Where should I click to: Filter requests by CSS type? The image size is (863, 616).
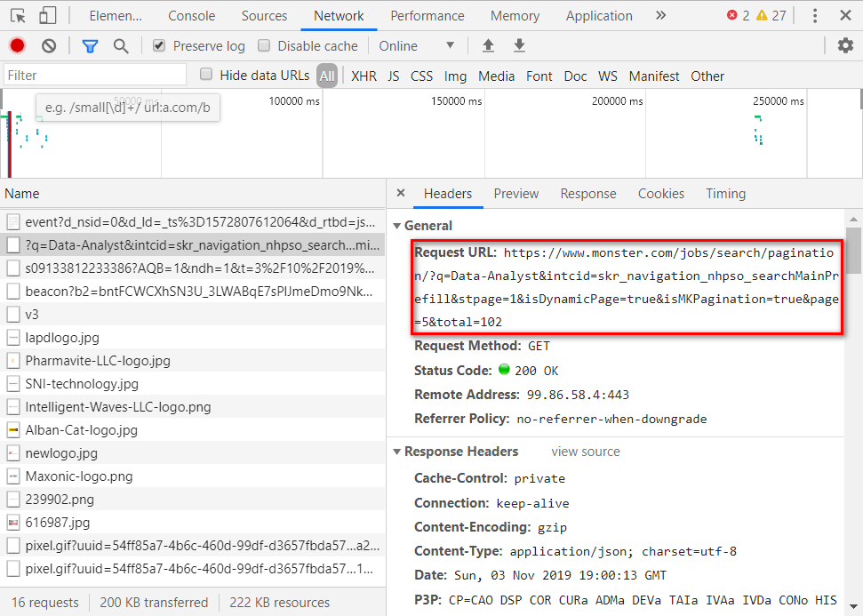[x=421, y=76]
